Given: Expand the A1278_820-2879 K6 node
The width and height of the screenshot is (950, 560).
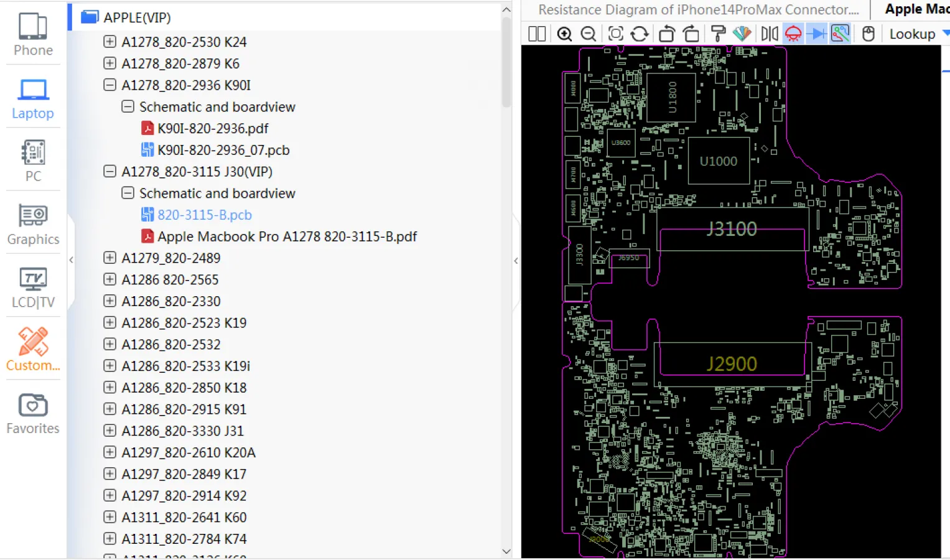Looking at the screenshot, I should pos(109,63).
